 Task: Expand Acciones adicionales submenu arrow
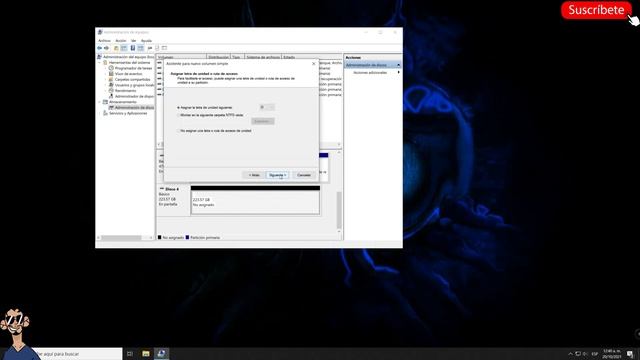[x=398, y=72]
